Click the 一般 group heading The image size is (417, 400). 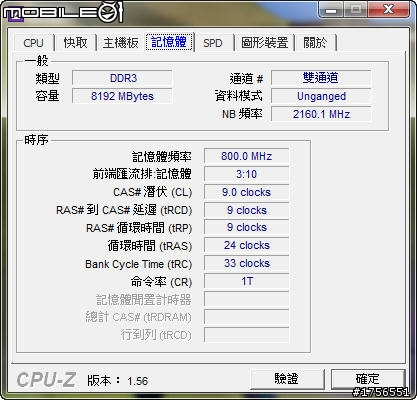[x=37, y=61]
